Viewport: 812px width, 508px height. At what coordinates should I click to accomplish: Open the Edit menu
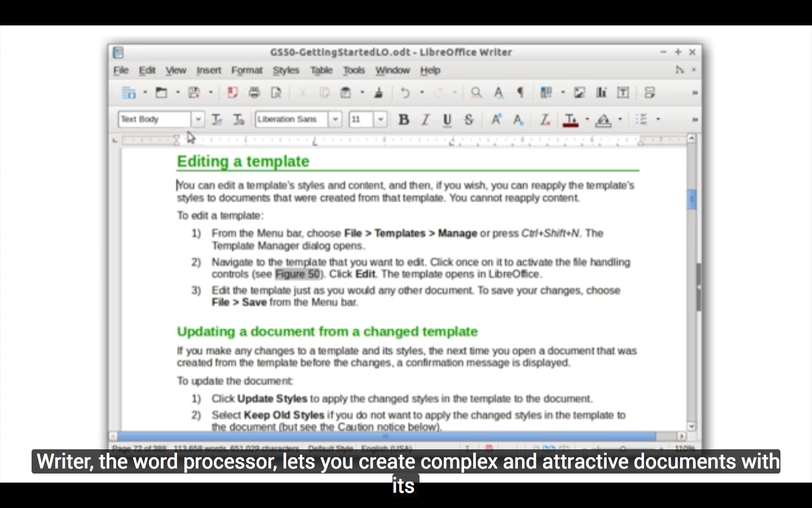click(x=147, y=71)
